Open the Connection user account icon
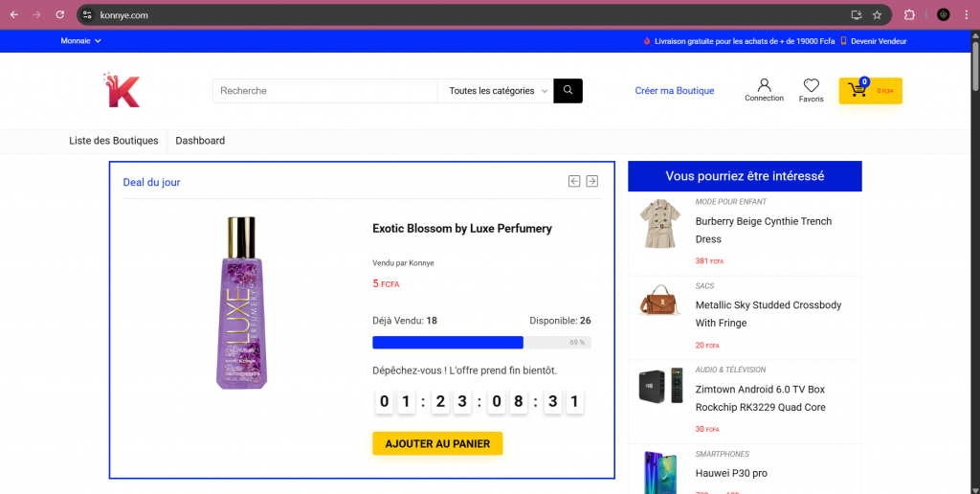 coord(764,86)
